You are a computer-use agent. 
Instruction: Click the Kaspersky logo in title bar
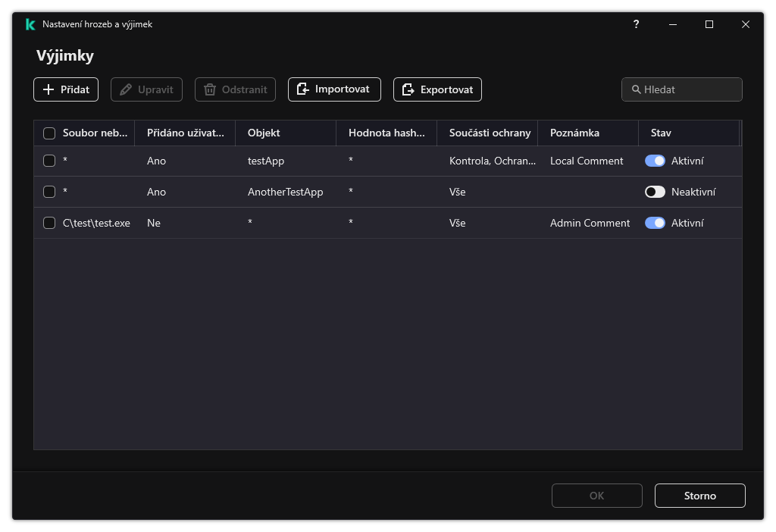(30, 24)
